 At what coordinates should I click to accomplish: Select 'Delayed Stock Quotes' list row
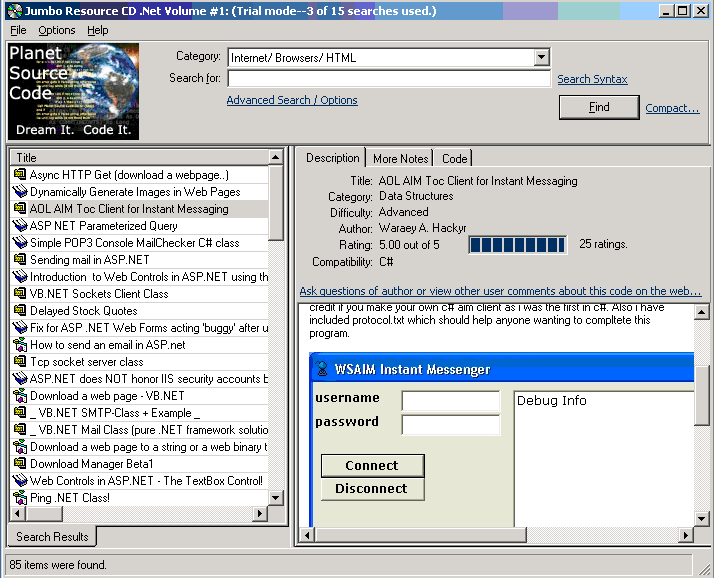139,311
